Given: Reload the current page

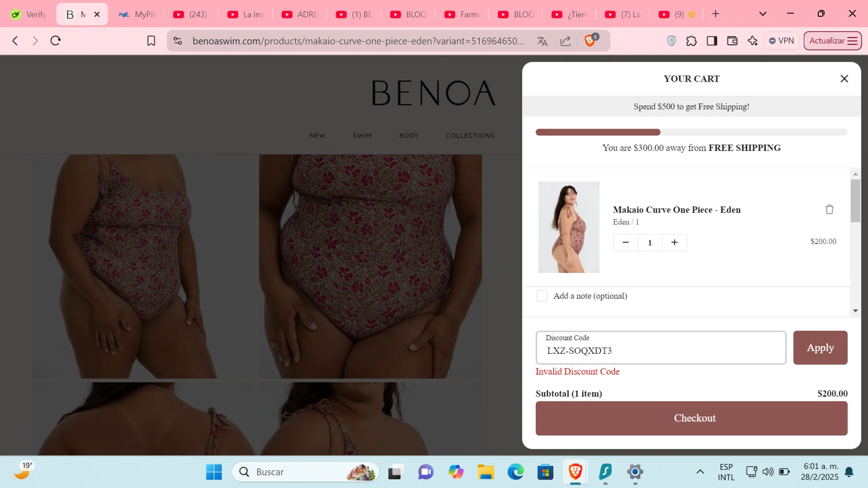Looking at the screenshot, I should tap(56, 40).
